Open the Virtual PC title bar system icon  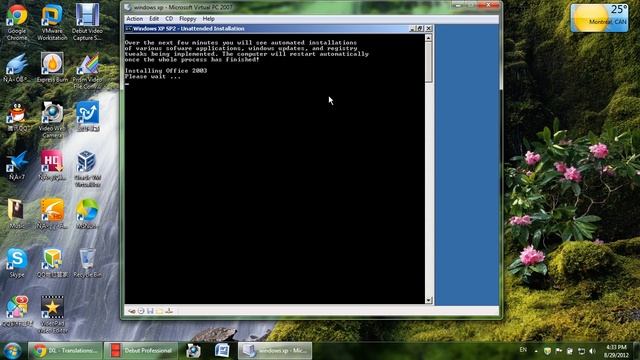[x=127, y=7]
